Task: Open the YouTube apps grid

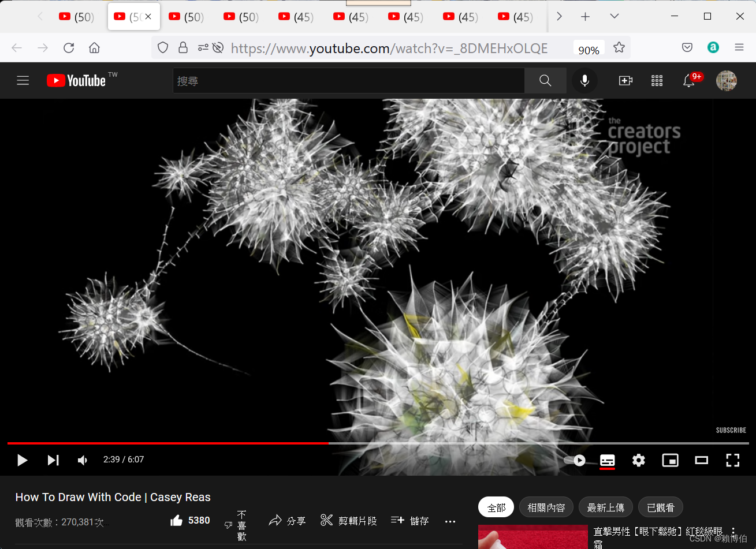Action: coord(657,81)
